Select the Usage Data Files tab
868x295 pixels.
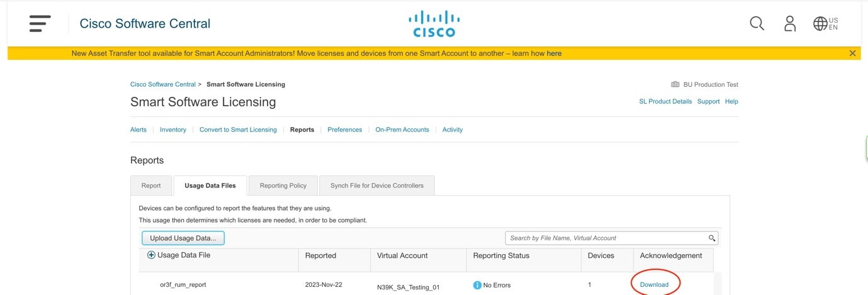[210, 186]
